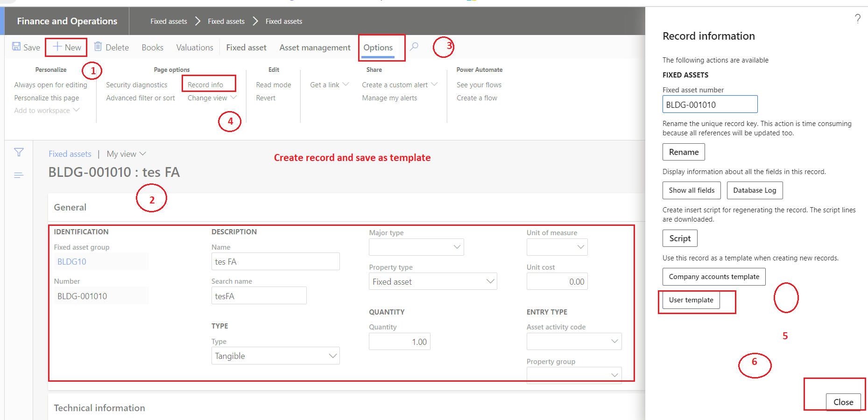Image resolution: width=868 pixels, height=420 pixels.
Task: Select the Books menu item
Action: pyautogui.click(x=152, y=47)
